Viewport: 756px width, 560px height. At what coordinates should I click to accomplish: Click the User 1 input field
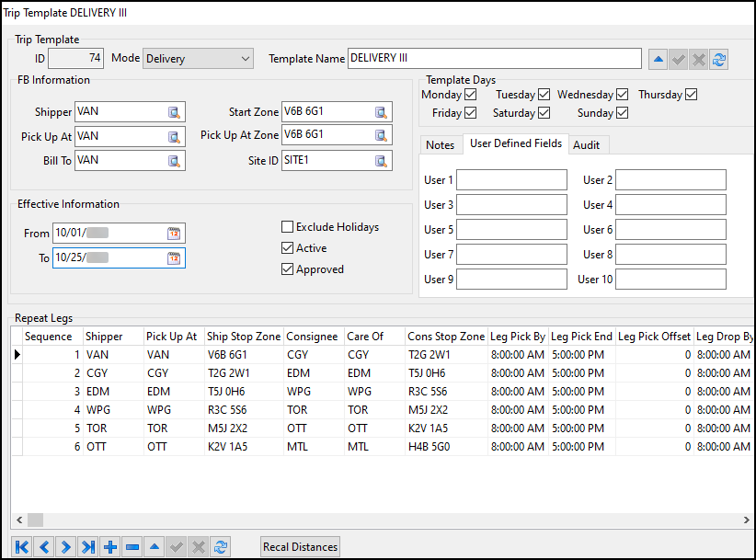(511, 179)
